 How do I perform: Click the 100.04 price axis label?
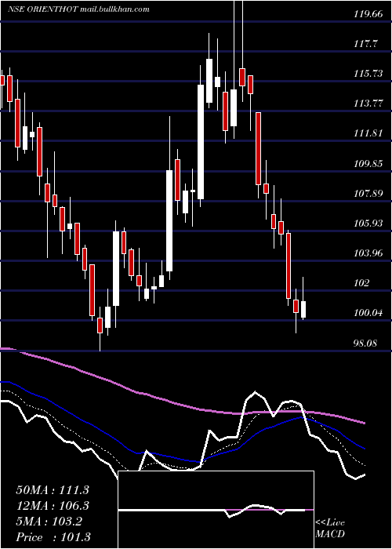pyautogui.click(x=368, y=313)
